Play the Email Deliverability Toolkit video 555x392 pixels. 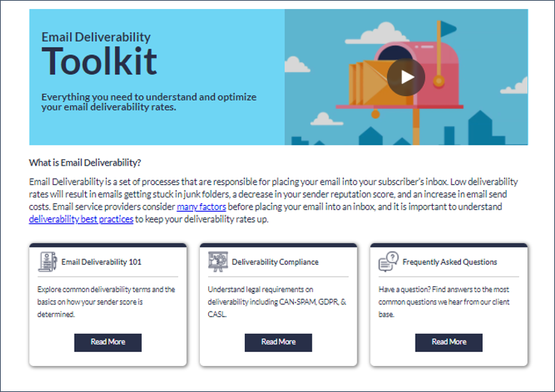tap(406, 78)
